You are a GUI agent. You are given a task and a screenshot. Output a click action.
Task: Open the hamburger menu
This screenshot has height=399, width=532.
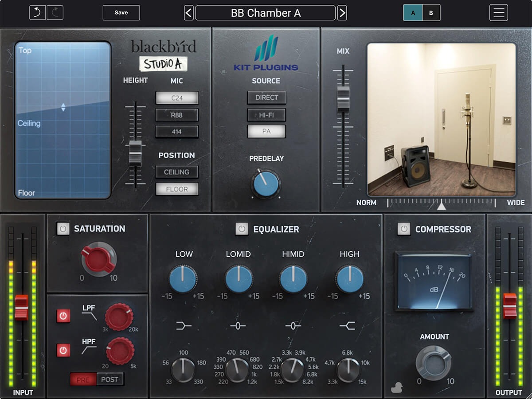pos(498,12)
